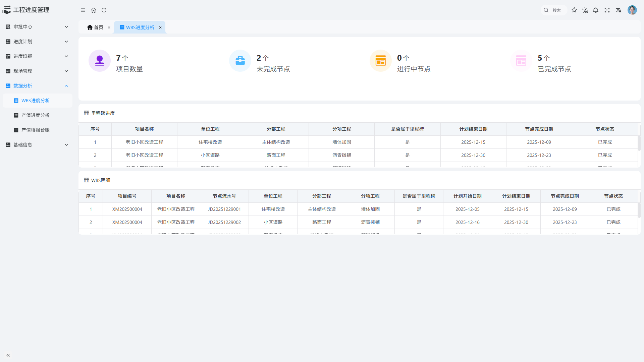Click the 审批中心 sidebar icon

click(8, 27)
